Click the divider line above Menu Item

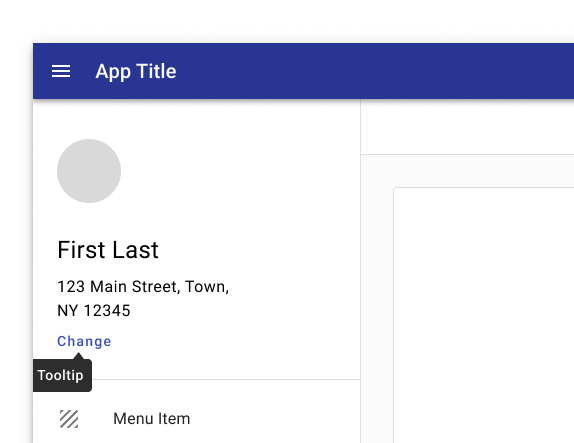tap(226, 380)
